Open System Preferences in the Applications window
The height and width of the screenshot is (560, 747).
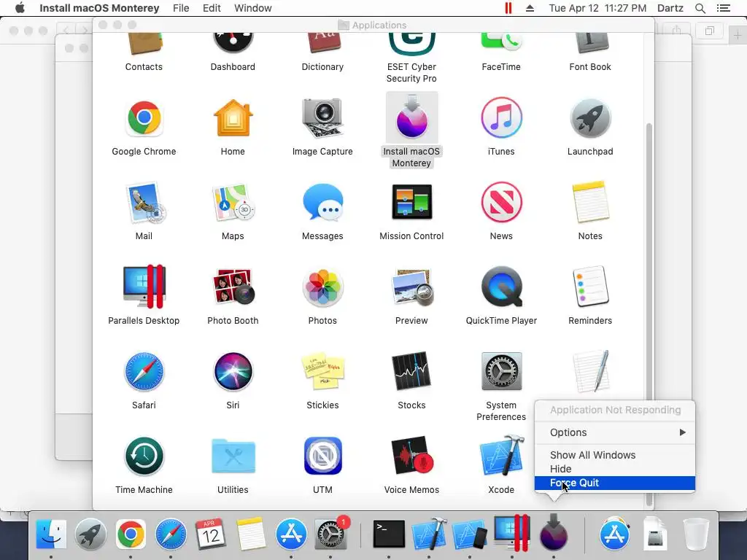tap(501, 371)
